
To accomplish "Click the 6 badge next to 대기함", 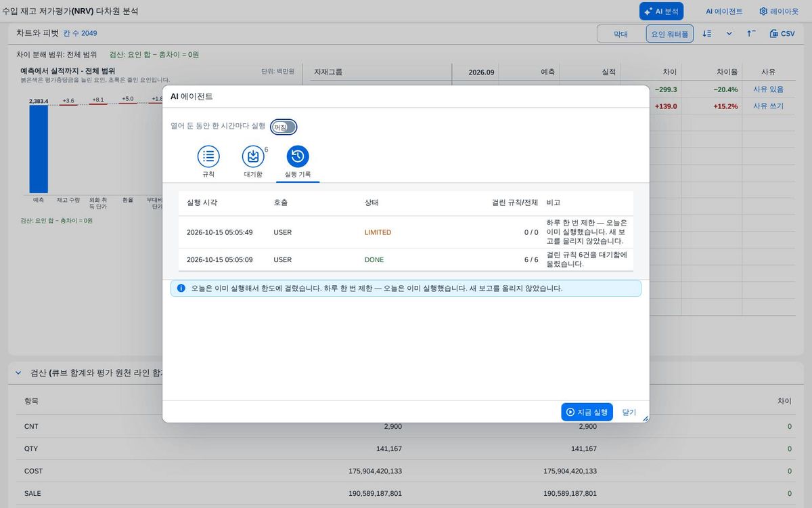I will point(266,150).
